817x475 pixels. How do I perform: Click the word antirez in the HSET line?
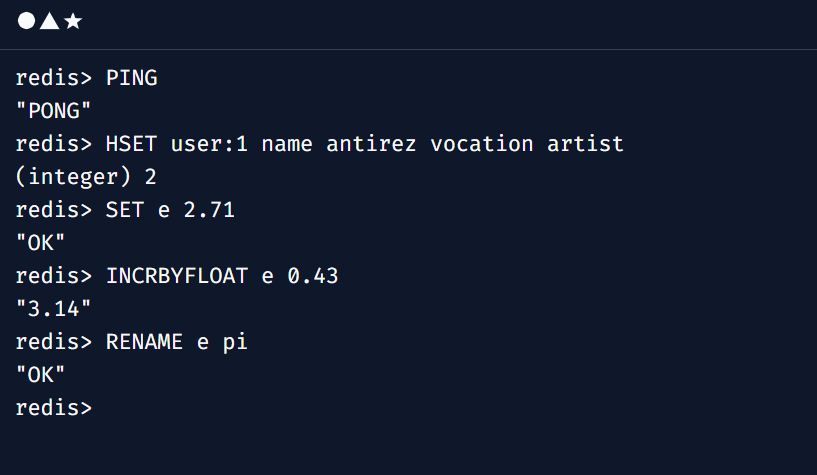tap(371, 144)
